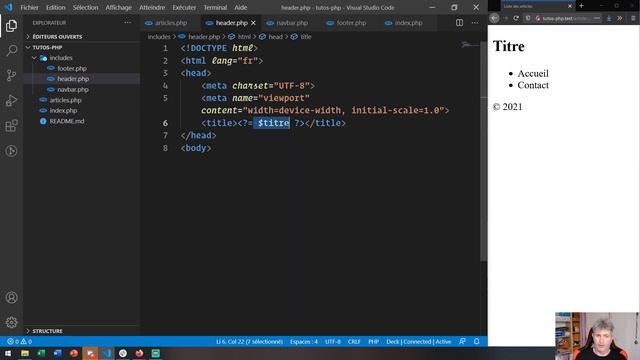Click errors and warnings count in status bar

(x=19, y=342)
